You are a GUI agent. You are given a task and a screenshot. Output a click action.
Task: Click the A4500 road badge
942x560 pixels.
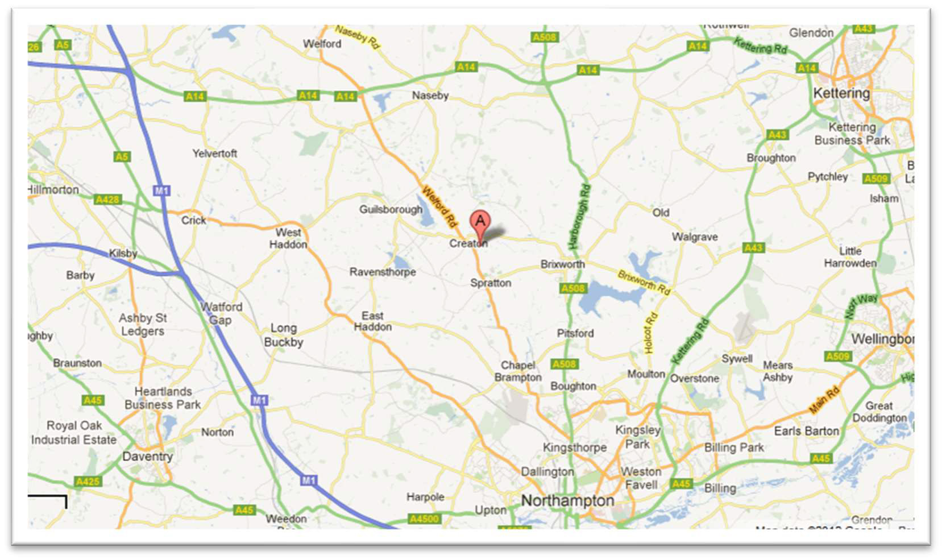click(x=425, y=518)
